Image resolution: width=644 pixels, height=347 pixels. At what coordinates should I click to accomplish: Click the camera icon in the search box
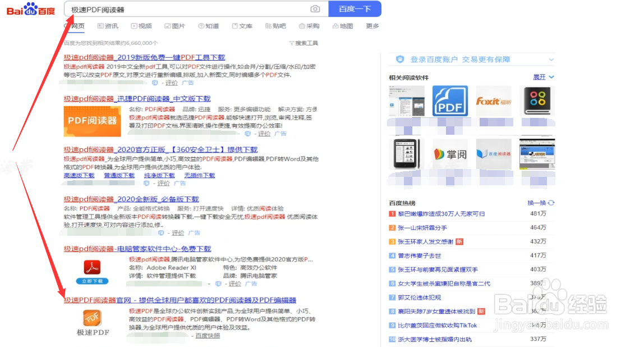click(315, 9)
